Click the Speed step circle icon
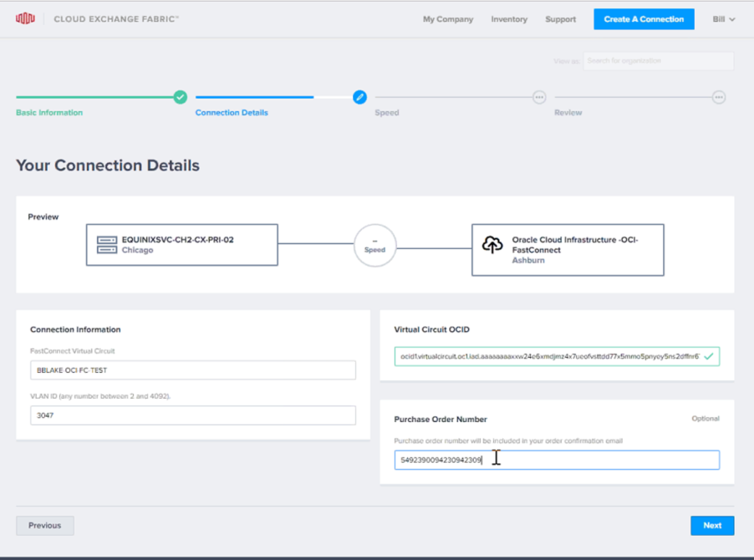Image resolution: width=754 pixels, height=560 pixels. pos(539,97)
